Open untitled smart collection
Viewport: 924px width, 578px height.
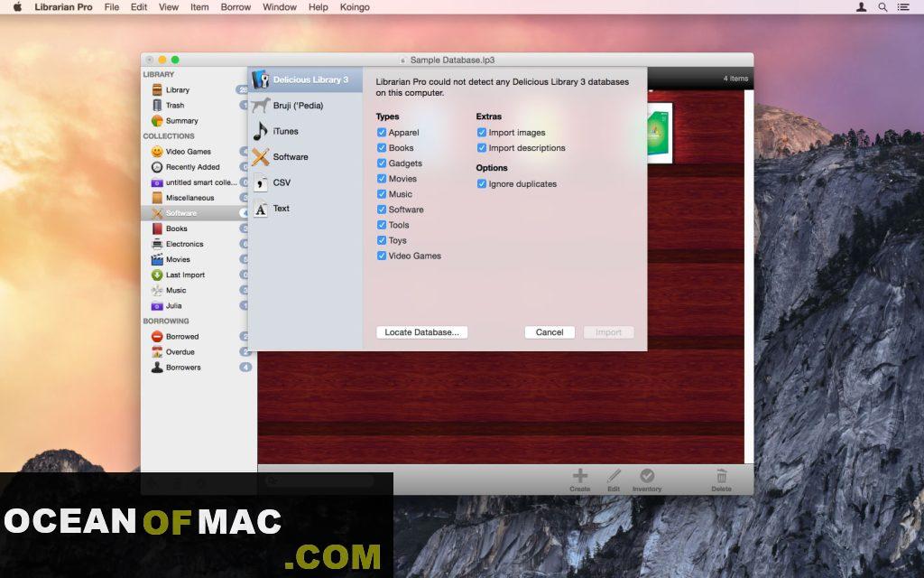pos(199,182)
